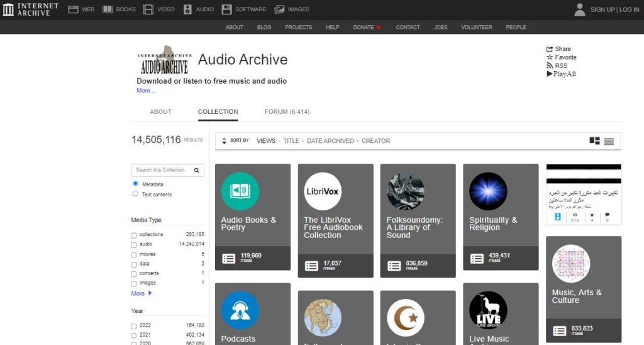Expand More media types
The height and width of the screenshot is (345, 644).
[x=142, y=293]
